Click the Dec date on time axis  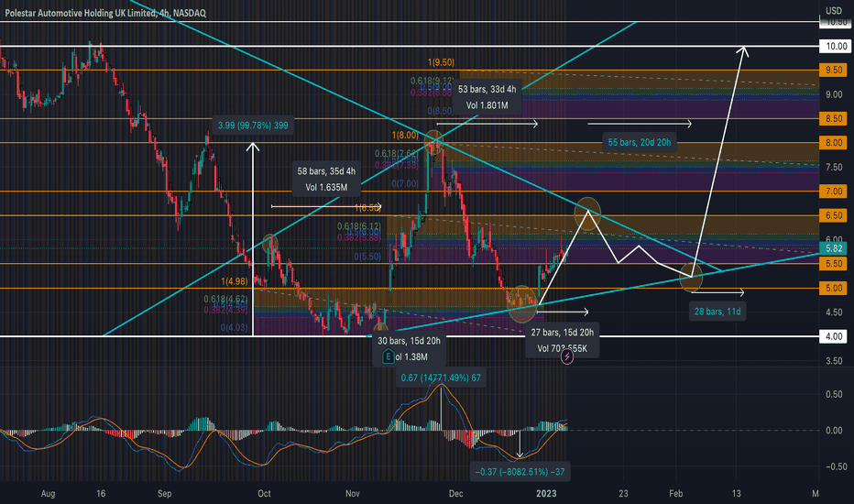coord(456,494)
